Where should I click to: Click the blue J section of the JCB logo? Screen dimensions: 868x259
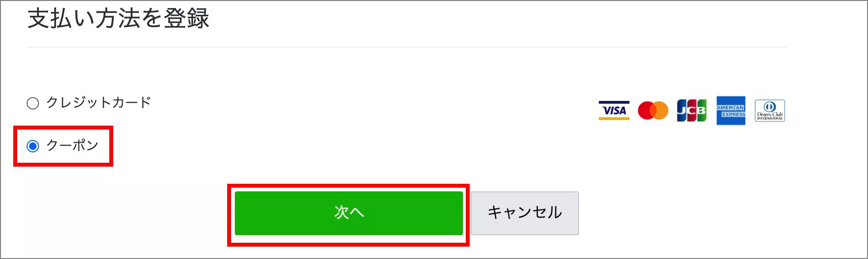(x=681, y=111)
